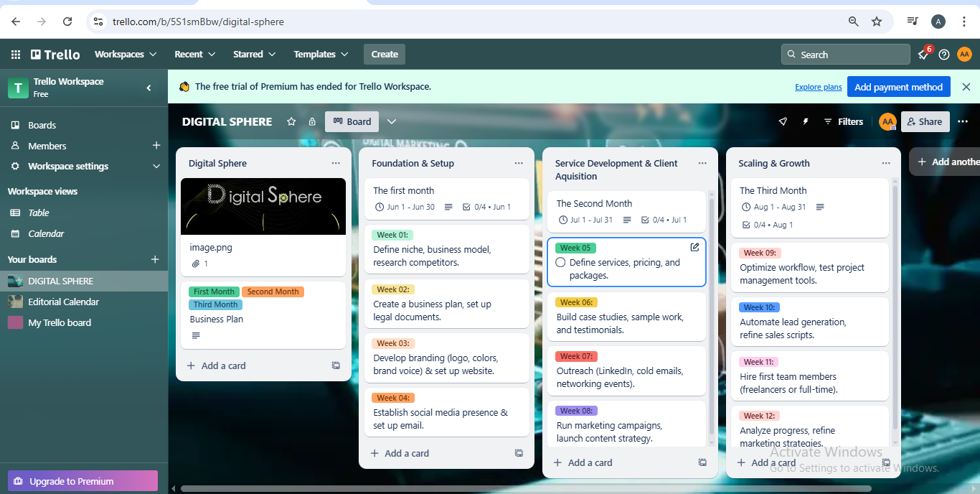View site information icon in address bar

pyautogui.click(x=99, y=22)
